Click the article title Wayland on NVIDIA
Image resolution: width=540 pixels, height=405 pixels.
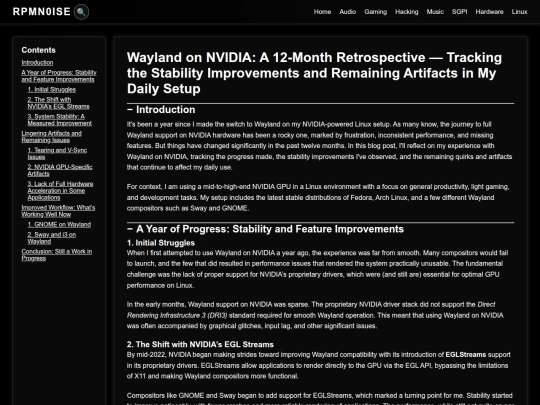[314, 73]
